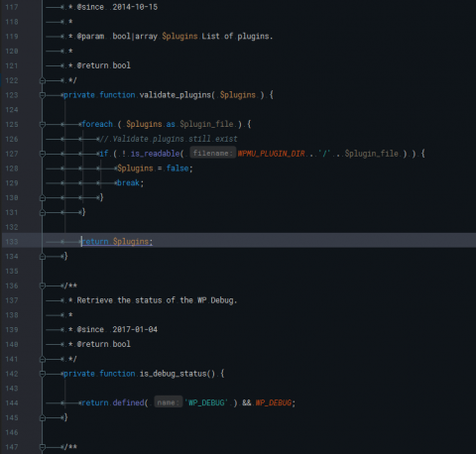Click line number 133 in the gutter

(x=12, y=242)
